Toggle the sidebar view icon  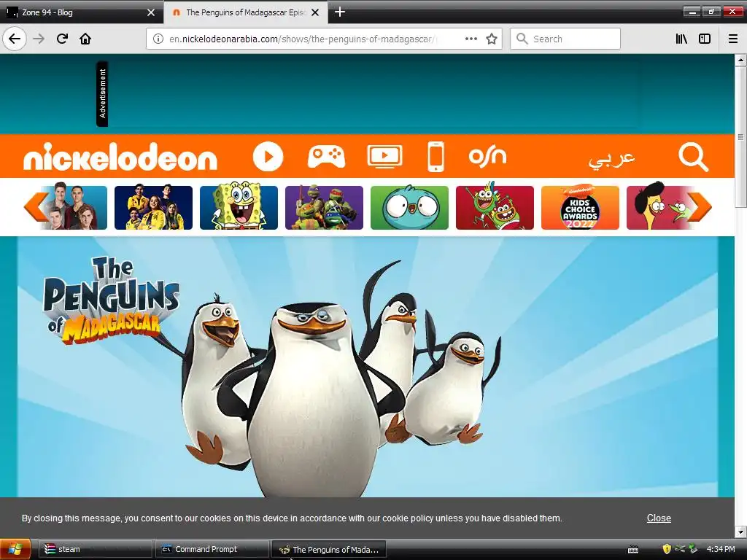(705, 39)
